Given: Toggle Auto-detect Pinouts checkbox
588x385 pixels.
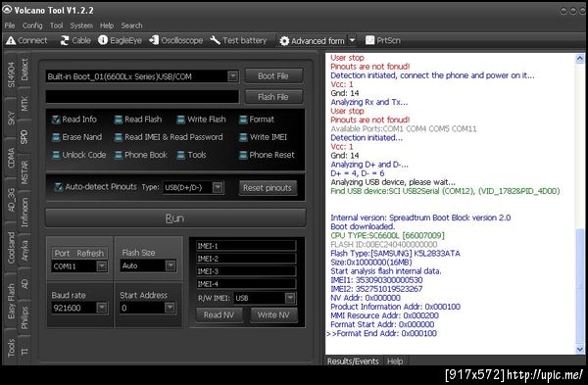Looking at the screenshot, I should click(58, 187).
